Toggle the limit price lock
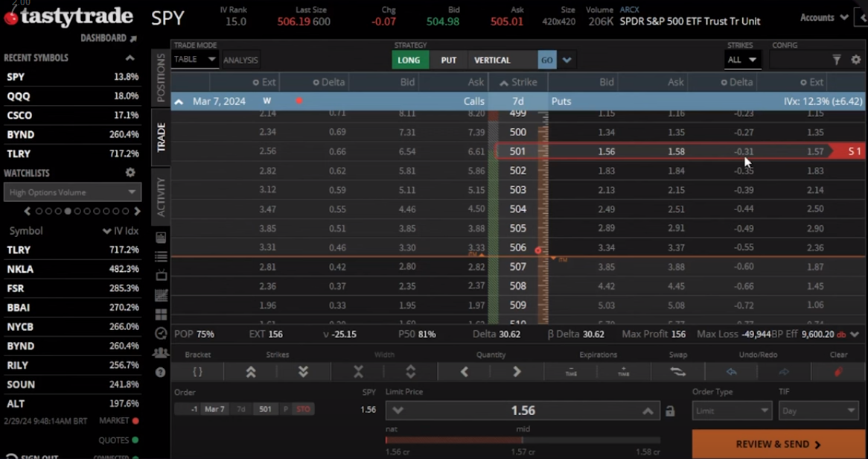Viewport: 868px width, 459px height. pyautogui.click(x=670, y=411)
